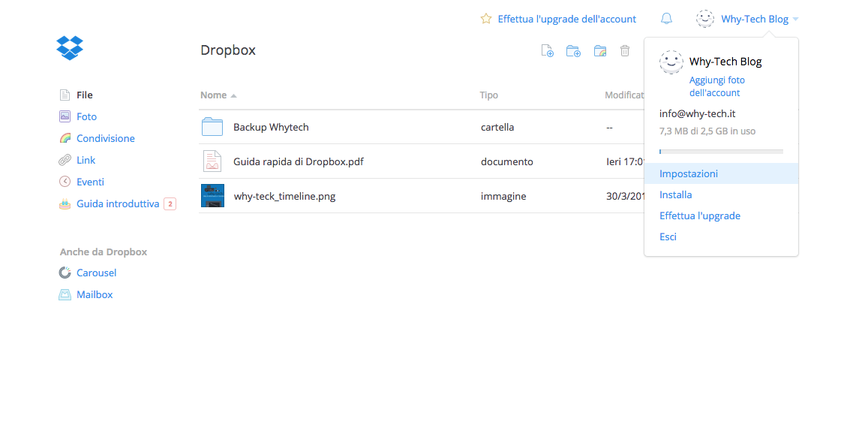
Task: Click the immagine type cell
Action: coord(503,196)
